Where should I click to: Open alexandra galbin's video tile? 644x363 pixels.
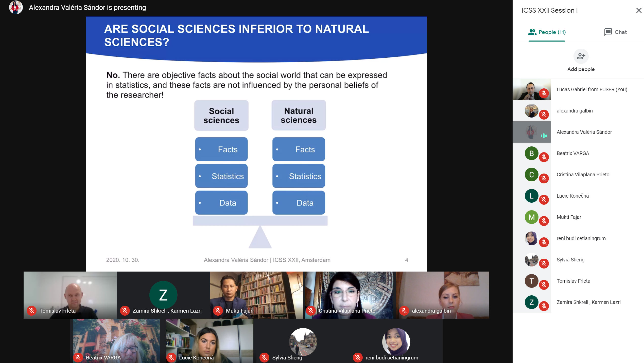click(443, 294)
